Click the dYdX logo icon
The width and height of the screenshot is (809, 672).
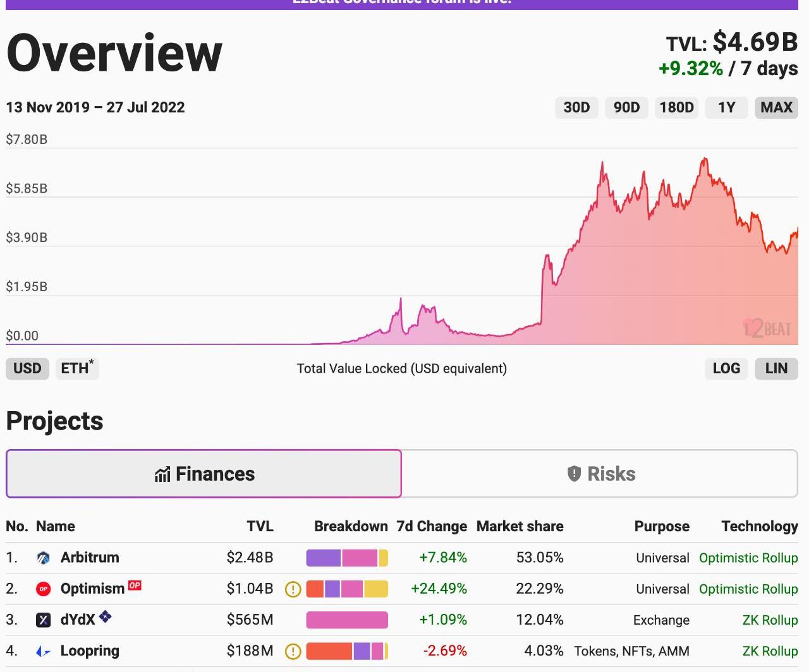(43, 620)
